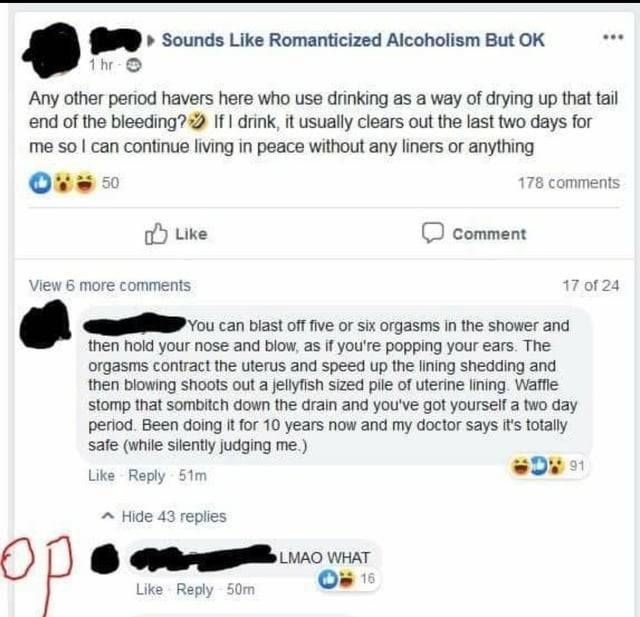Click the wow reaction emoji under the post

click(62, 183)
